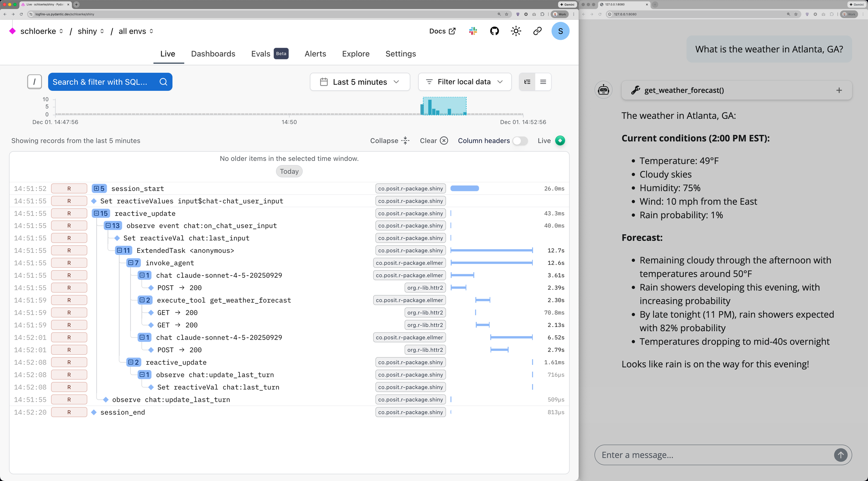
Task: Click the Collapse icon above the trace list
Action: [x=405, y=141]
